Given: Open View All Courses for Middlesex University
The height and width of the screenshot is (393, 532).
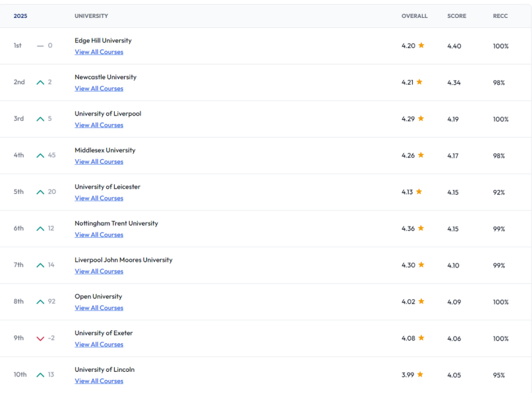Looking at the screenshot, I should pyautogui.click(x=99, y=162).
